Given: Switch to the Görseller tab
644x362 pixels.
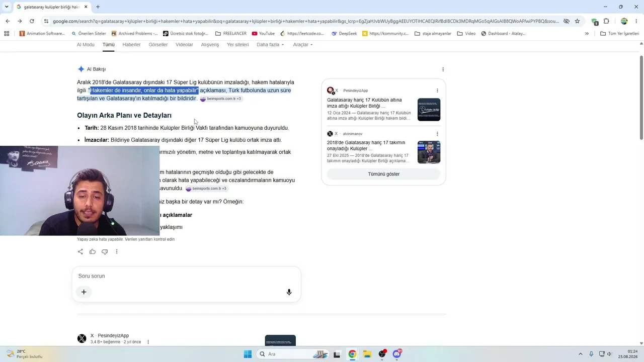Looking at the screenshot, I should tap(158, 45).
